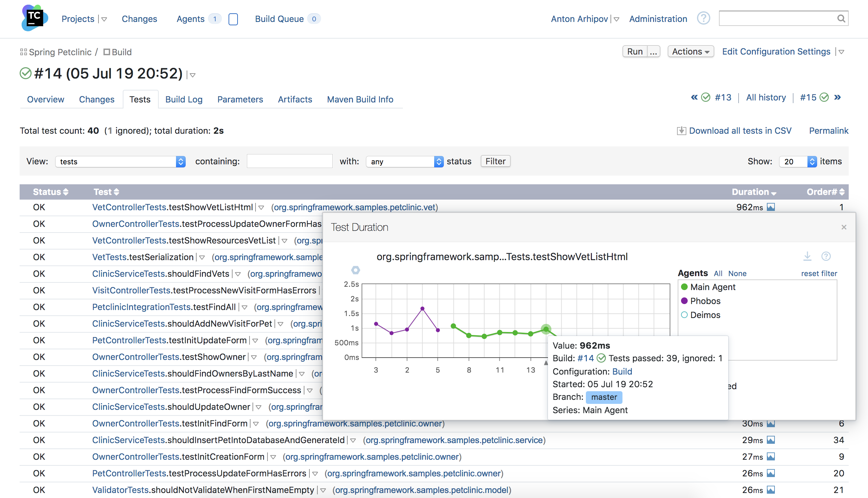
Task: Click the Run button to trigger build
Action: click(634, 52)
